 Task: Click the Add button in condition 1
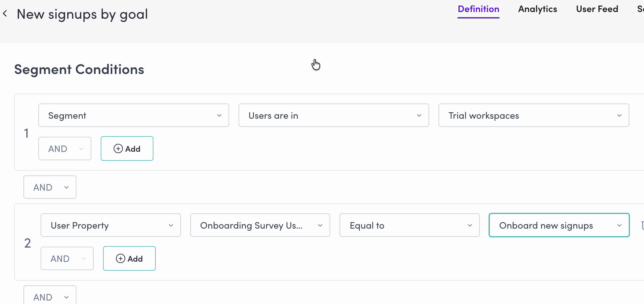pyautogui.click(x=127, y=148)
